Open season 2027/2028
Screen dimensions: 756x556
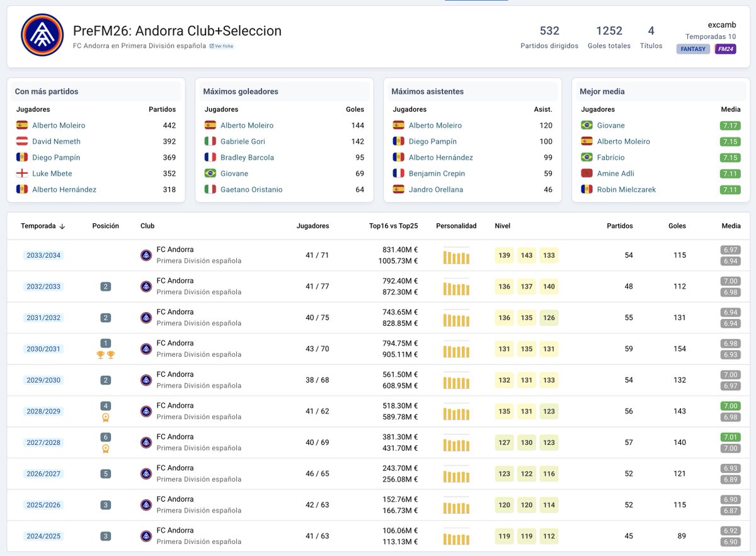[x=43, y=443]
